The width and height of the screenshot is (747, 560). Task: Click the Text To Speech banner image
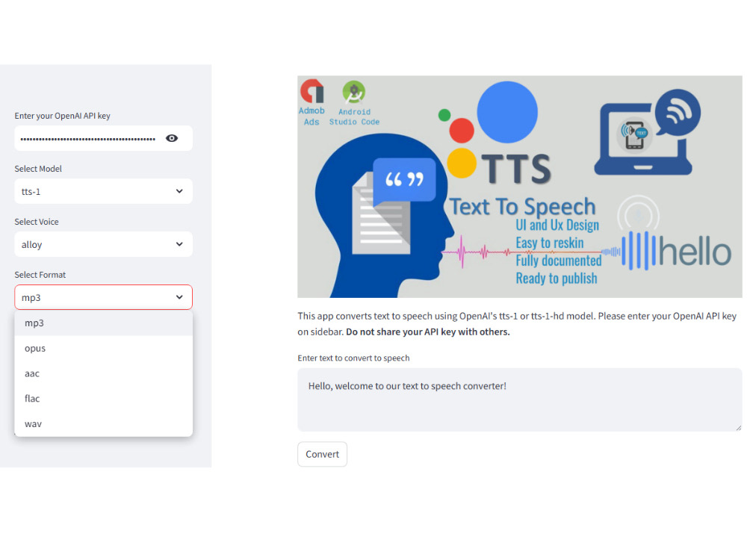519,187
